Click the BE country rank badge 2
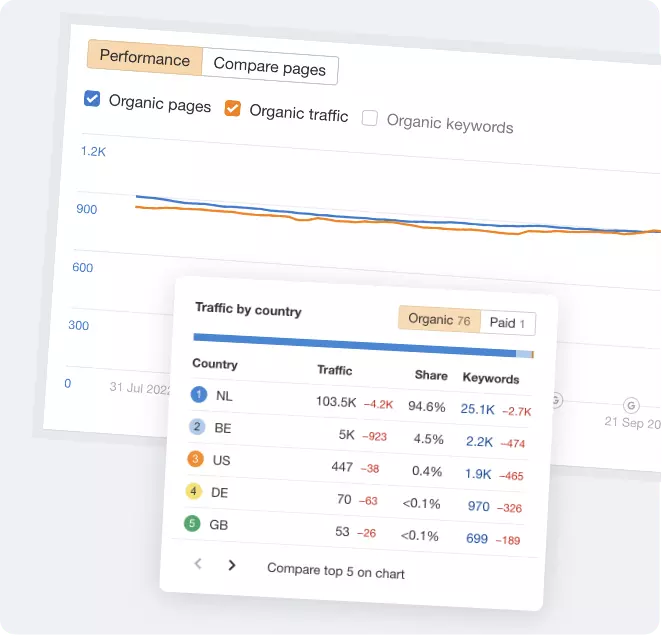The width and height of the screenshot is (662, 636). click(197, 427)
